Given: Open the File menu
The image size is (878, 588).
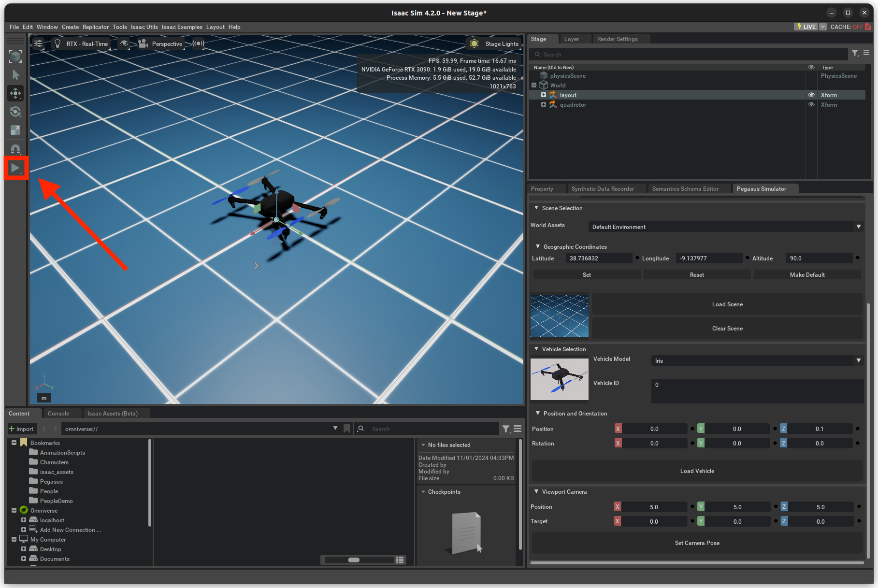Looking at the screenshot, I should pyautogui.click(x=14, y=27).
